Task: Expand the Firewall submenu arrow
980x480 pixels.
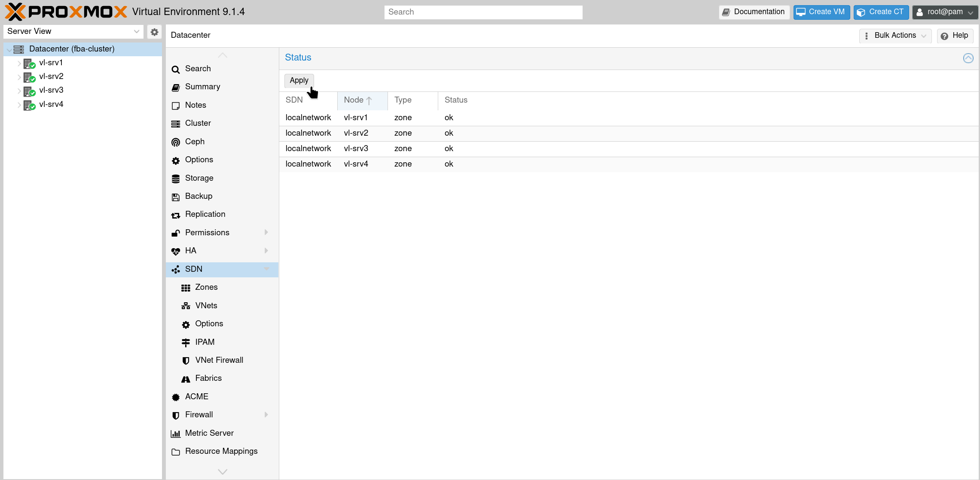Action: click(x=266, y=414)
